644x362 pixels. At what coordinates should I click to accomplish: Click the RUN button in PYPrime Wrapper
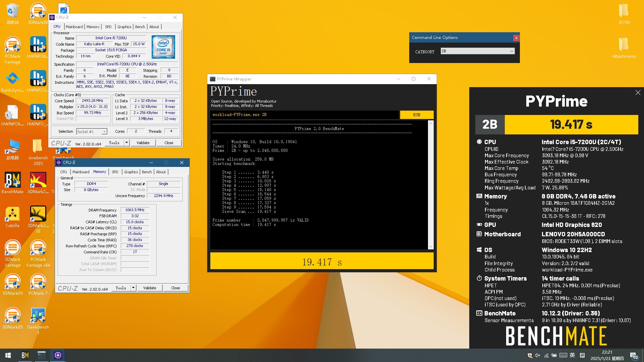[x=417, y=115]
